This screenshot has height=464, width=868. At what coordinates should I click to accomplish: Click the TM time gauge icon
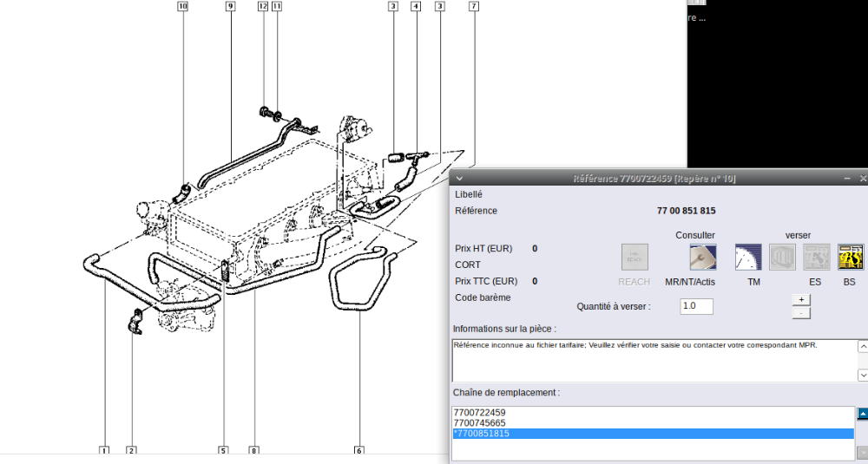tap(748, 257)
